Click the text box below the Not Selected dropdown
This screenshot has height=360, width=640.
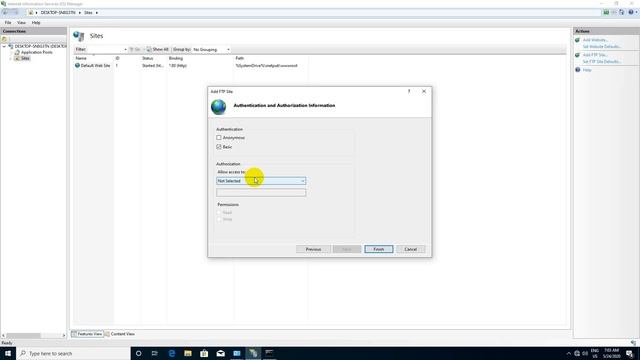point(261,193)
